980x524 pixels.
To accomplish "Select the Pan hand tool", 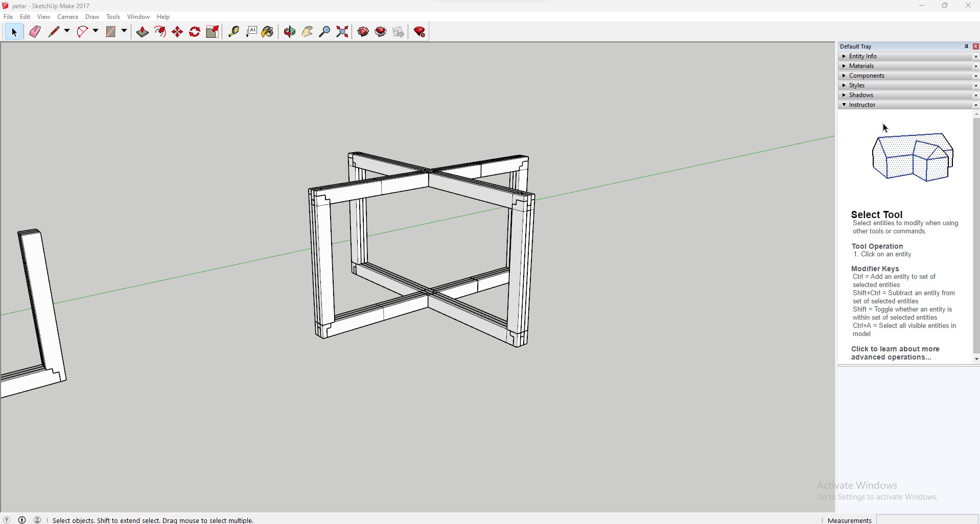I will [x=308, y=32].
